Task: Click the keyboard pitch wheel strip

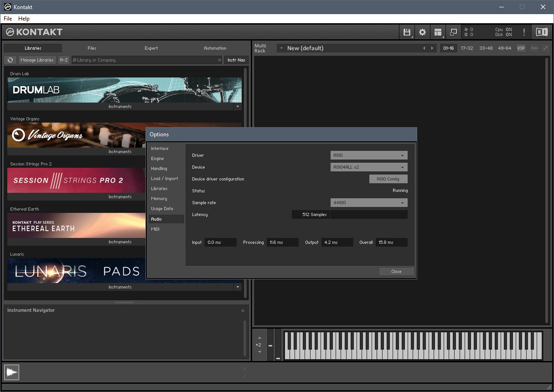Action: point(270,345)
